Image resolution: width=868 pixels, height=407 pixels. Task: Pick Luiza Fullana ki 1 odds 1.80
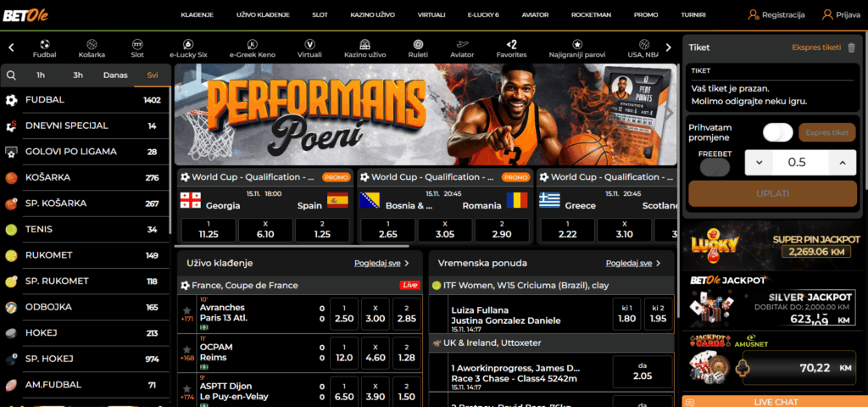(x=626, y=314)
